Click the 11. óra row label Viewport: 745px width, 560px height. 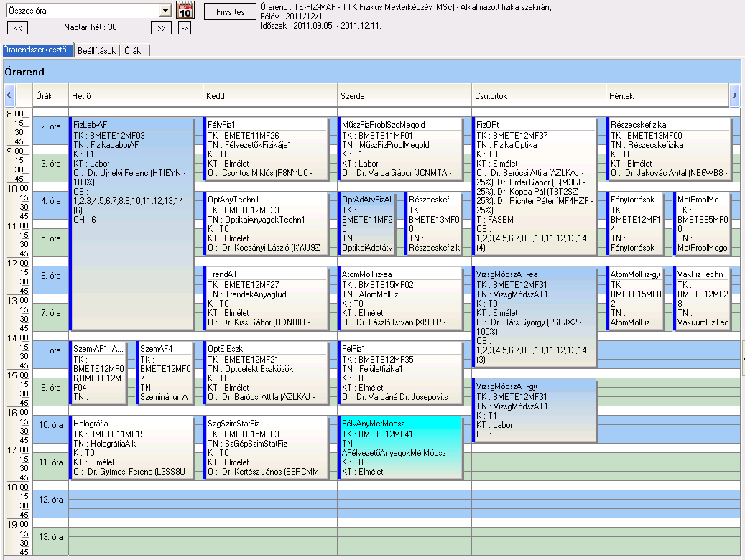[51, 462]
